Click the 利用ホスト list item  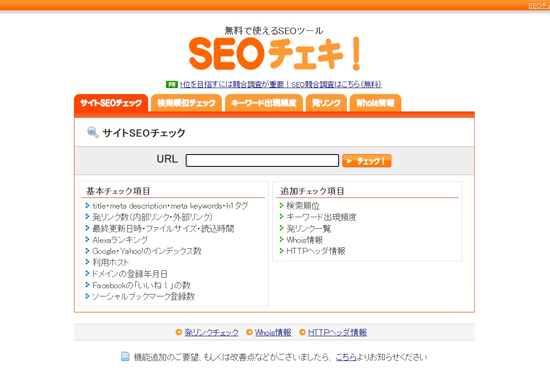pyautogui.click(x=110, y=262)
